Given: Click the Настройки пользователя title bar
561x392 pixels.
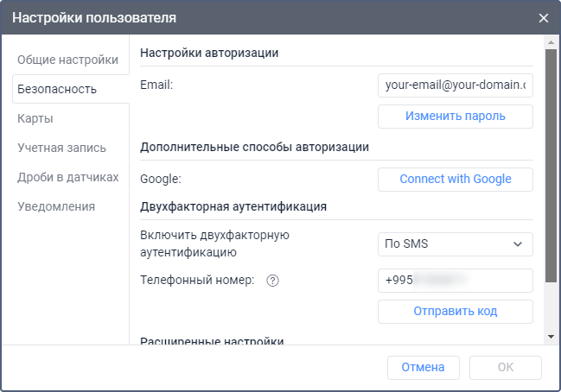Looking at the screenshot, I should point(259,17).
